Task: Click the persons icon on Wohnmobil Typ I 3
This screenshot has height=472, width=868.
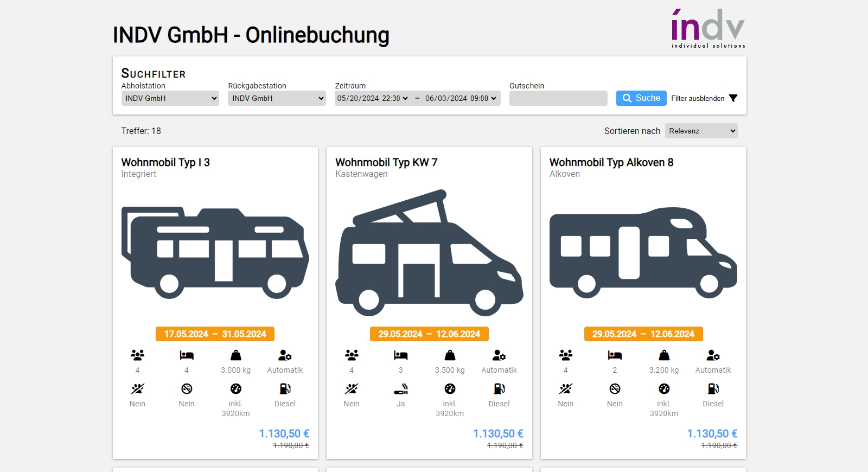Action: pos(137,355)
